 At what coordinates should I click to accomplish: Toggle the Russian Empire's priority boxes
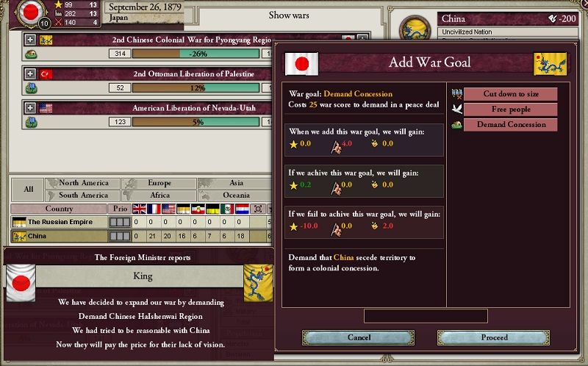coord(120,222)
